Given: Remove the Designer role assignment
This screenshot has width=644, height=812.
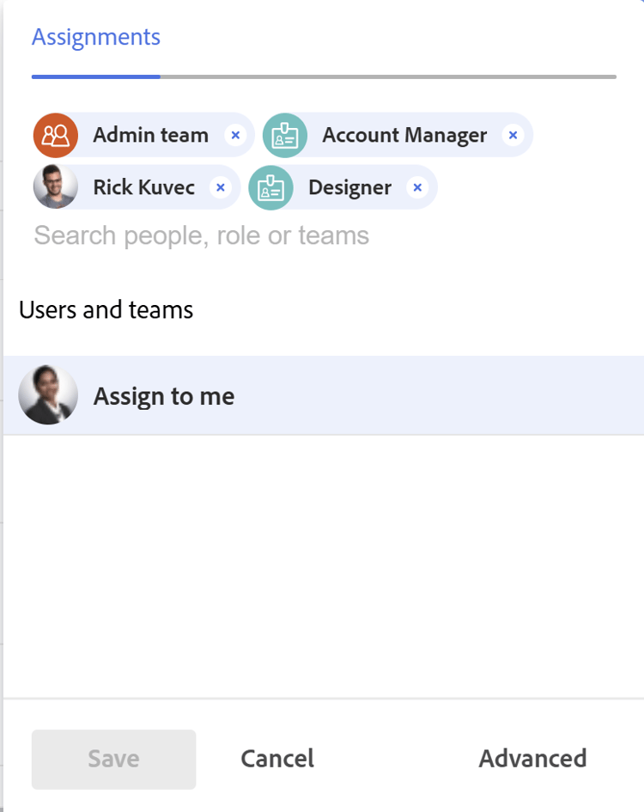Looking at the screenshot, I should pos(417,187).
